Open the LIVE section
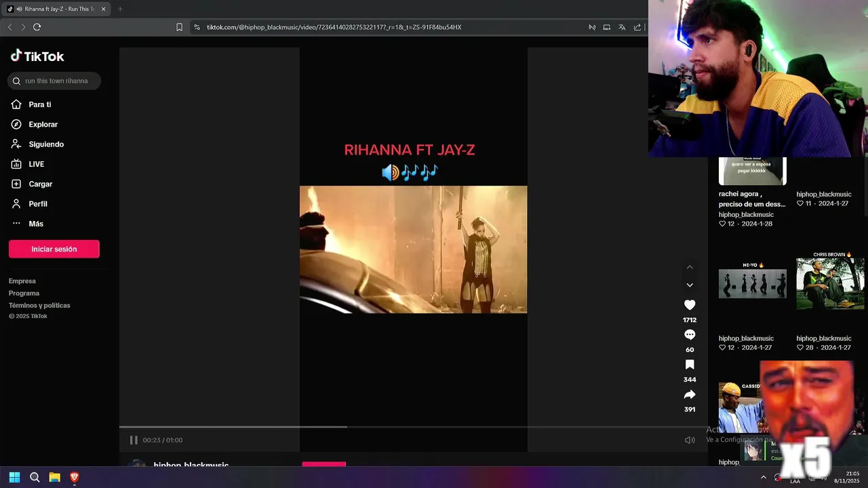The width and height of the screenshot is (868, 488). pos(36,164)
